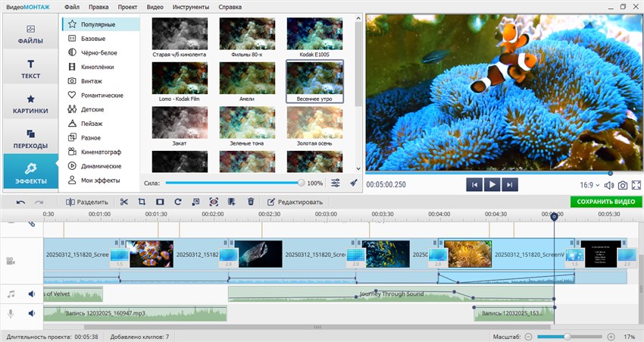Click the scissors cut icon in toolbar
This screenshot has height=342, width=644.
(123, 202)
